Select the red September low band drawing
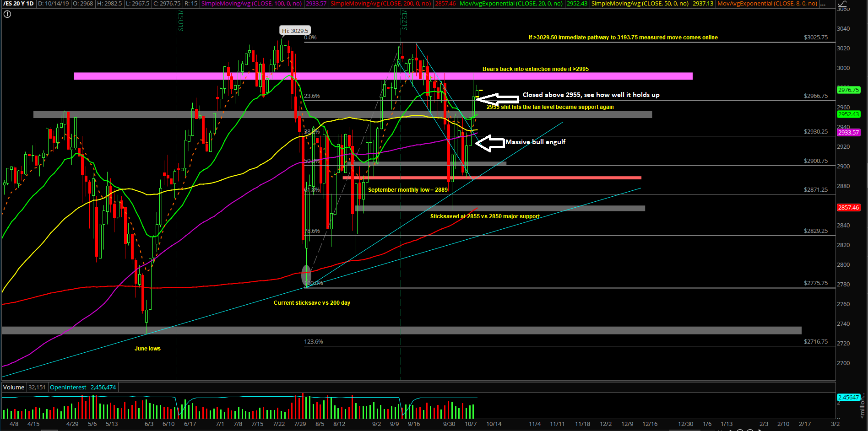The width and height of the screenshot is (868, 431). click(x=492, y=178)
